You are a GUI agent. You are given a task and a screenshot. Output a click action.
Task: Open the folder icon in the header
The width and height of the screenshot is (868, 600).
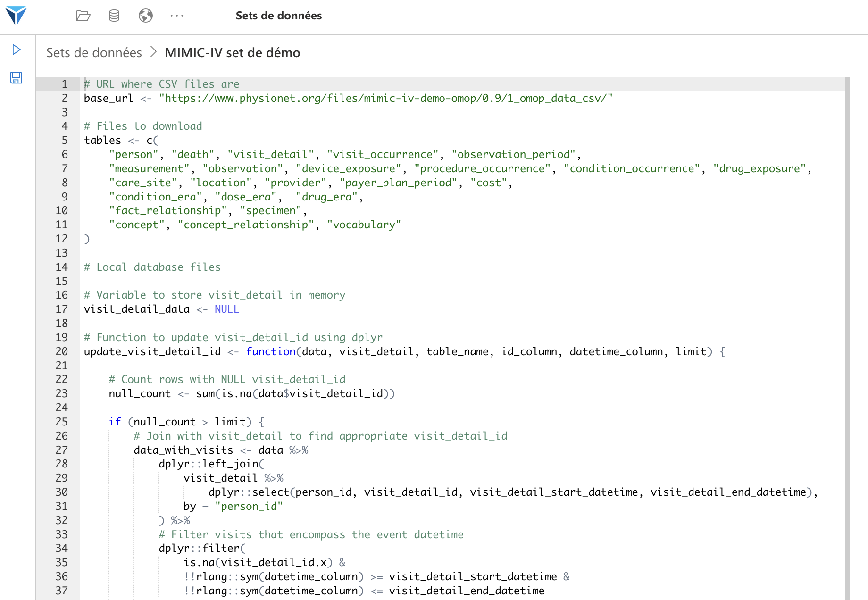pyautogui.click(x=83, y=16)
